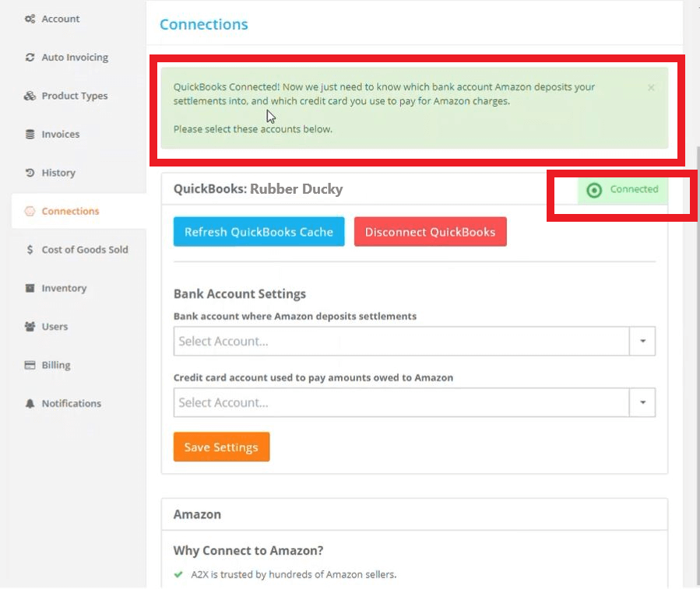Click the A2X trusted by sellers text
This screenshot has width=700, height=589.
[x=294, y=574]
